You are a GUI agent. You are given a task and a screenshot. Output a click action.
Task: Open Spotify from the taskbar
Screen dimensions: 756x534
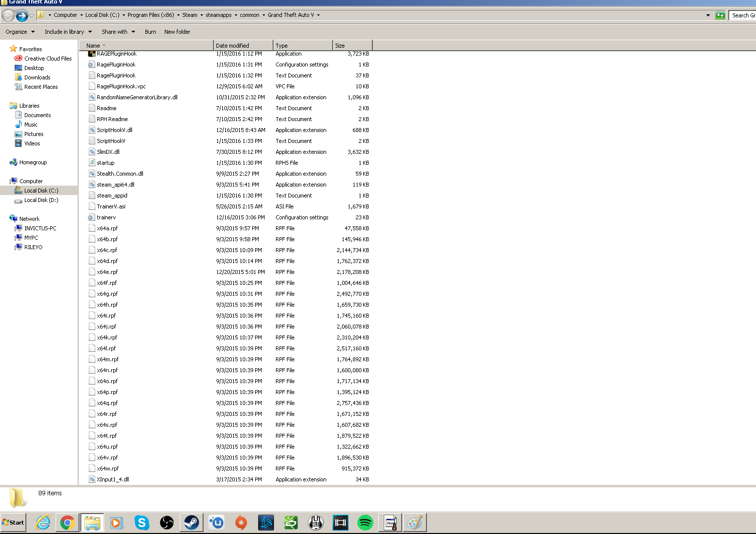(x=365, y=523)
